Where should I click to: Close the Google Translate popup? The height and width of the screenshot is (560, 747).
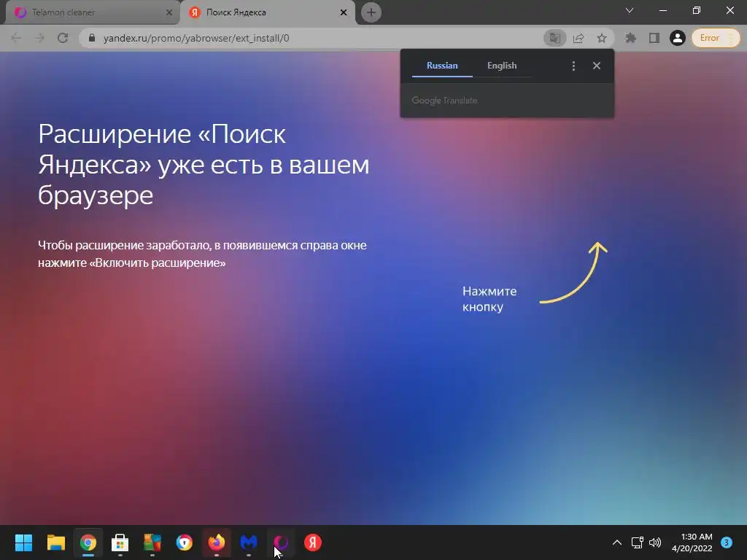[x=597, y=66]
